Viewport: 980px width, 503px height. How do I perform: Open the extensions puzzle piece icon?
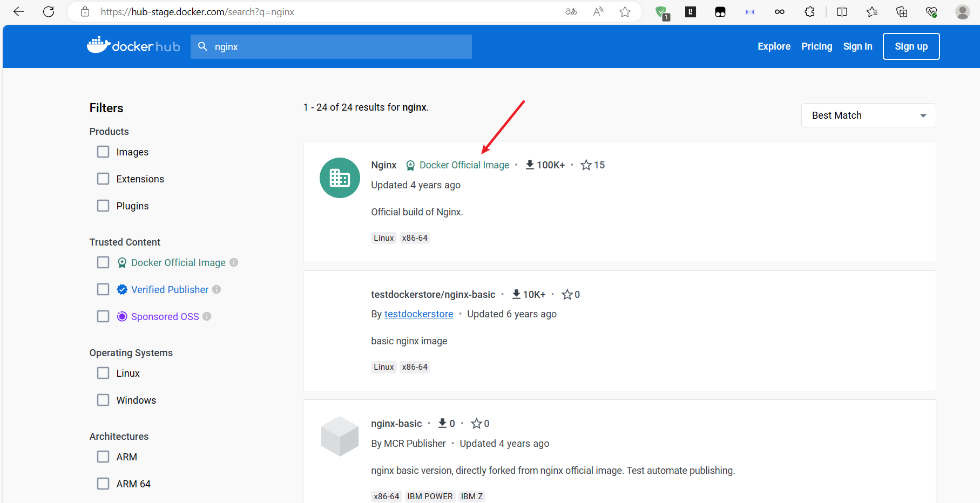click(809, 12)
